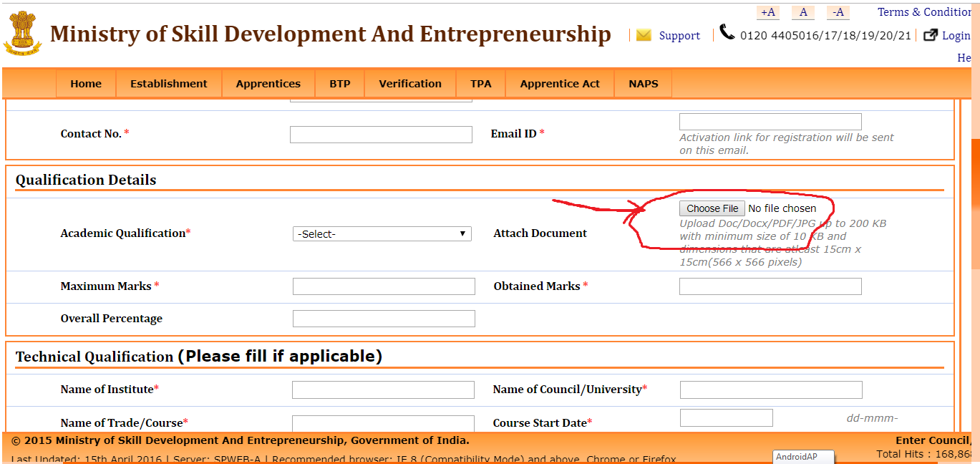Open the Apprentice Act menu
Screen dimensions: 980x464
560,84
